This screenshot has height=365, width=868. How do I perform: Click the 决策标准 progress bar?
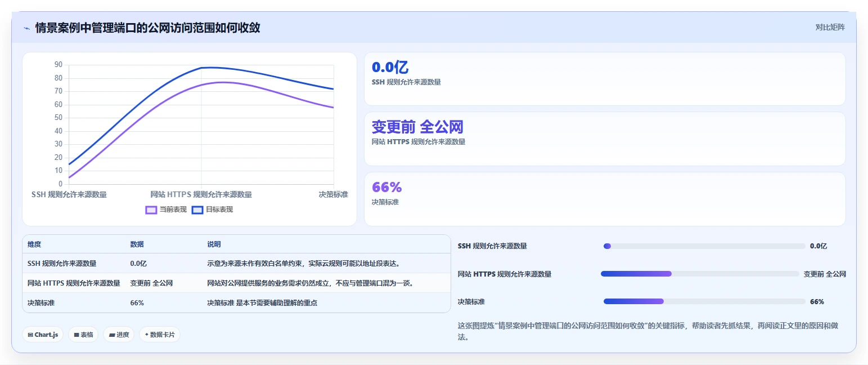click(x=704, y=301)
